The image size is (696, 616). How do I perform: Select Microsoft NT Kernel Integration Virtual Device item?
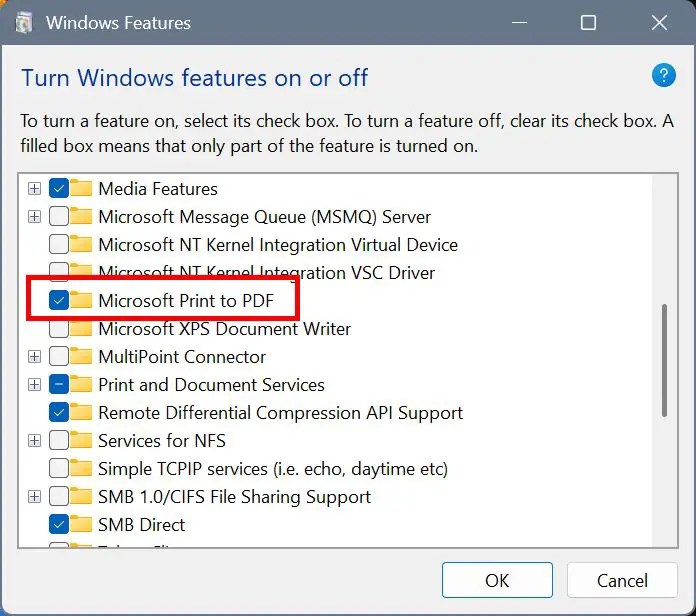[x=278, y=245]
